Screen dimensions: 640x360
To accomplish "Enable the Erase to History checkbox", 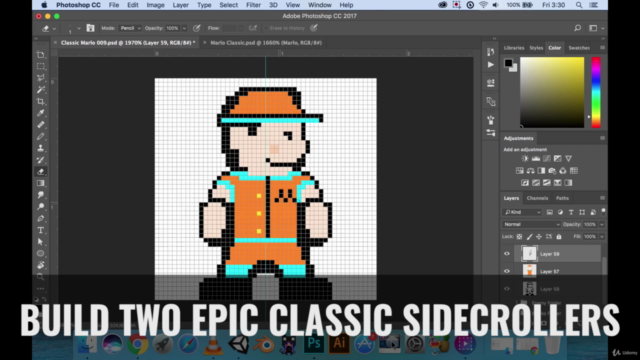I will 266,28.
